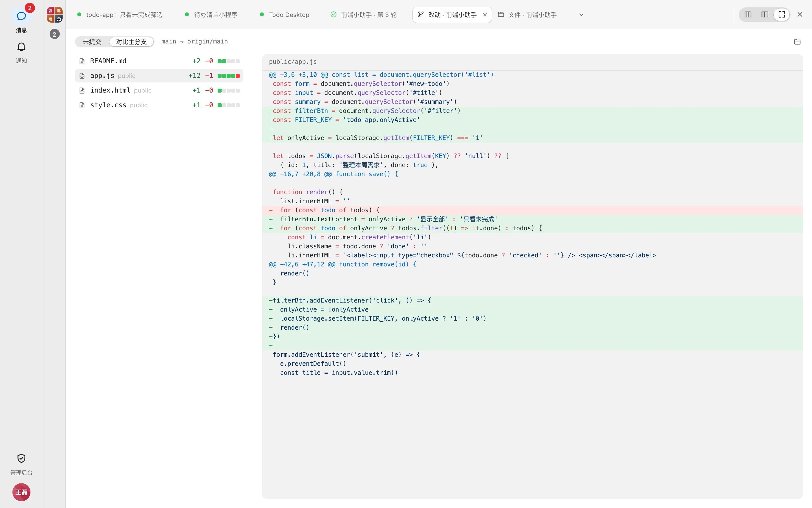Open the folder icon at diff header
812x508 pixels.
tap(797, 42)
